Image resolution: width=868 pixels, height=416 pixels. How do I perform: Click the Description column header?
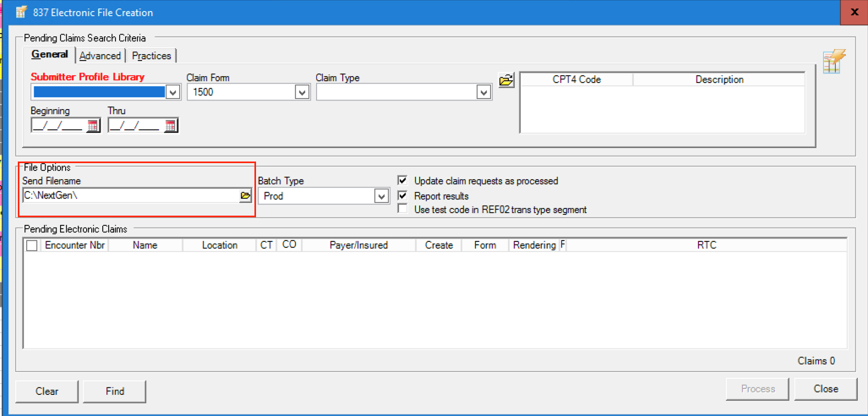(x=719, y=79)
